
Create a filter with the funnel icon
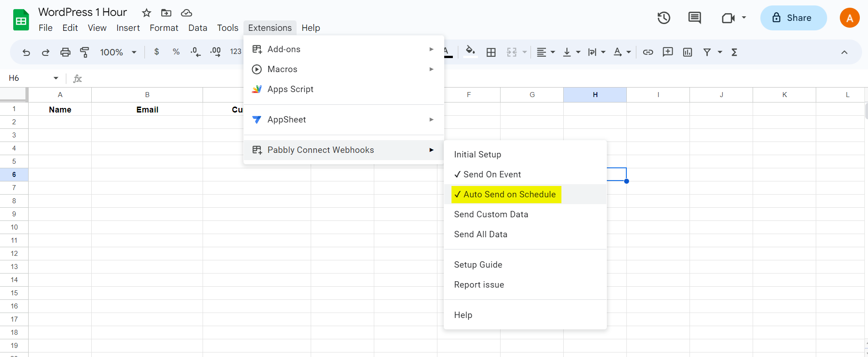tap(707, 52)
